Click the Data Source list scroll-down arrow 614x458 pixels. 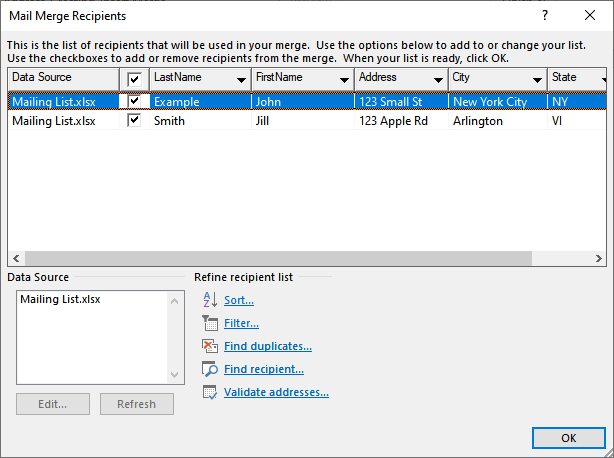(175, 375)
